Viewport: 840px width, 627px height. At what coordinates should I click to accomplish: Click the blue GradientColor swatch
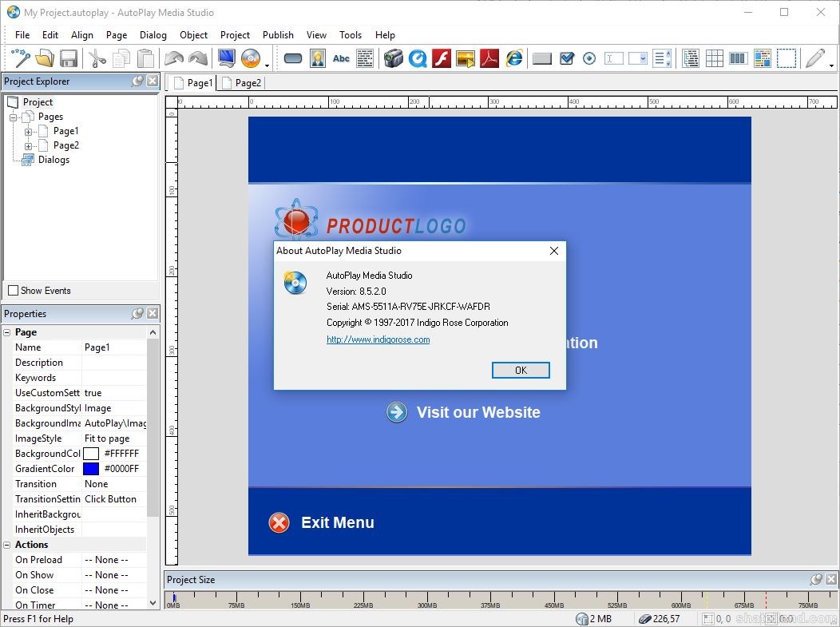pyautogui.click(x=91, y=469)
